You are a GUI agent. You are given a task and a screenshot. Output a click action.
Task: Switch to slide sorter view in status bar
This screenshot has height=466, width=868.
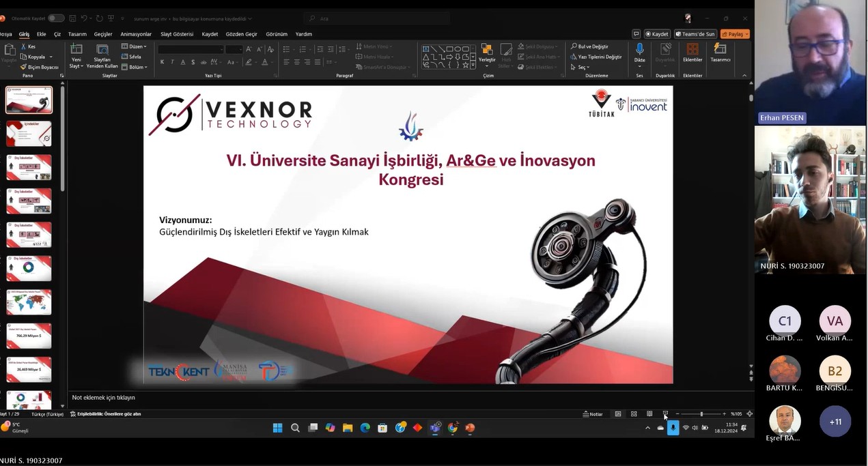(x=634, y=414)
